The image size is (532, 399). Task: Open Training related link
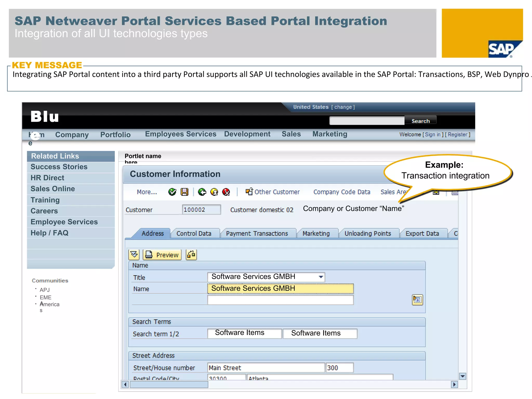point(45,200)
